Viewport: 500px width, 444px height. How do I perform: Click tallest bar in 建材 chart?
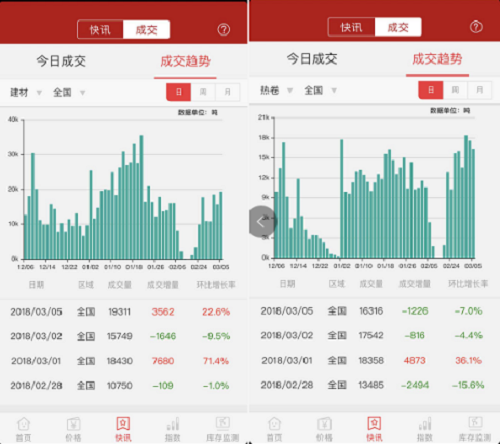(141, 197)
